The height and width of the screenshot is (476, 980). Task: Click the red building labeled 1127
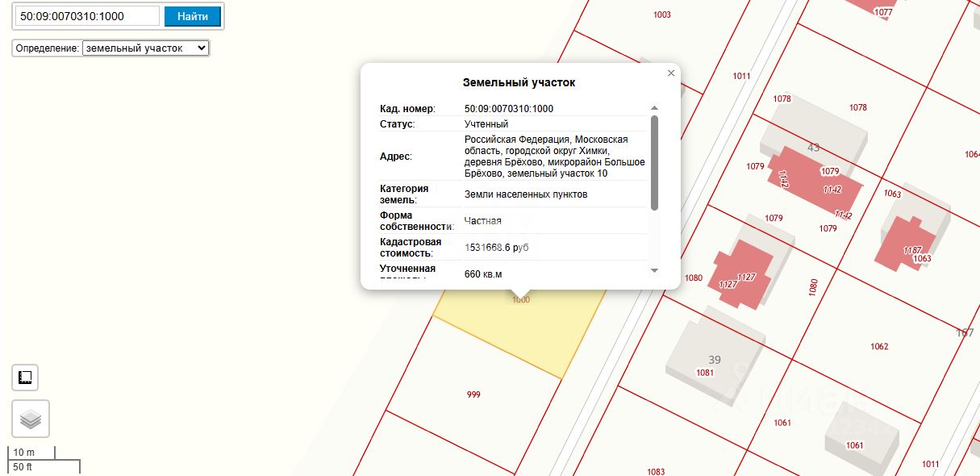pyautogui.click(x=742, y=274)
